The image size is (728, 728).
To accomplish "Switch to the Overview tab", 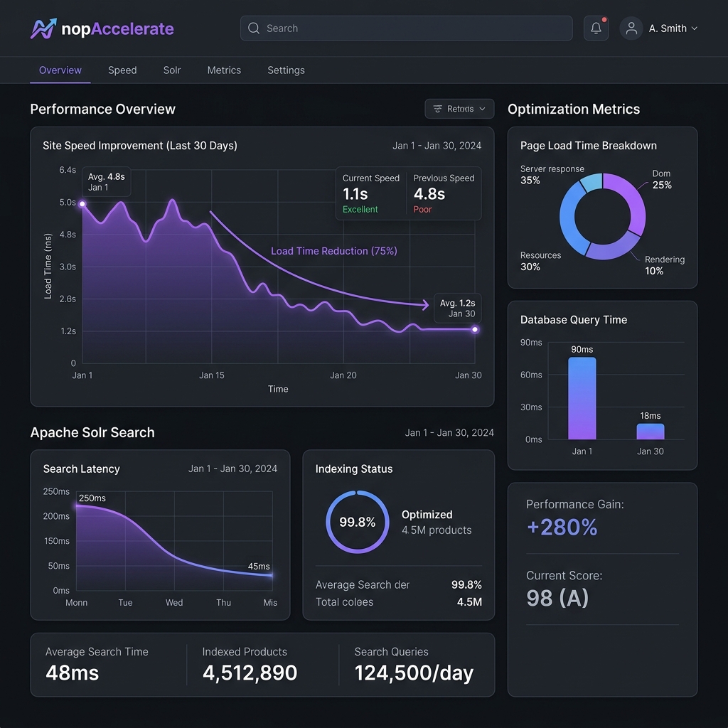I will tap(60, 70).
